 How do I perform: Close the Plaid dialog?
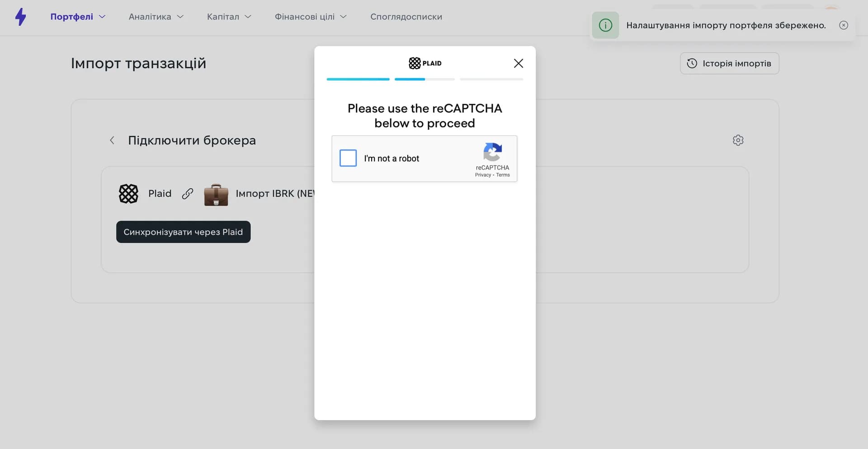click(519, 63)
